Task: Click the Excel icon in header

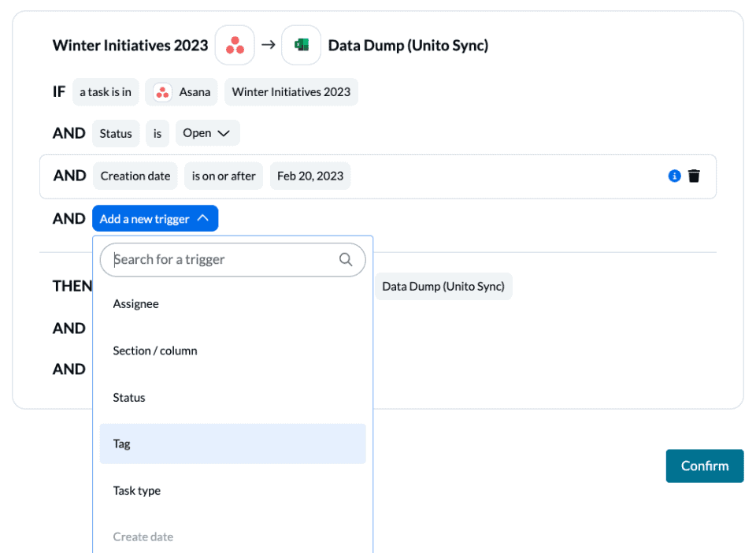Action: [301, 46]
